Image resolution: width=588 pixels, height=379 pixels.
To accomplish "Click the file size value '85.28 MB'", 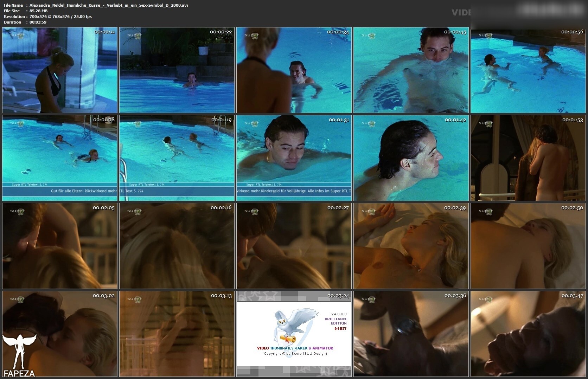I will pyautogui.click(x=39, y=11).
